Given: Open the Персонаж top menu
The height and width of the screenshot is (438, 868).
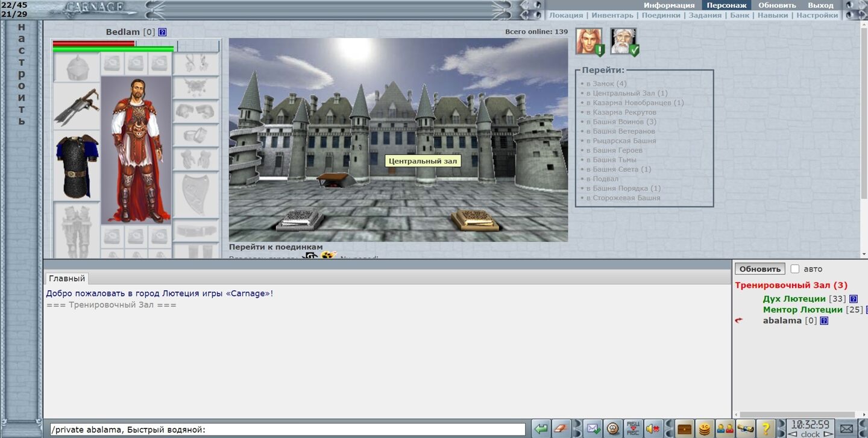Looking at the screenshot, I should click(x=727, y=5).
